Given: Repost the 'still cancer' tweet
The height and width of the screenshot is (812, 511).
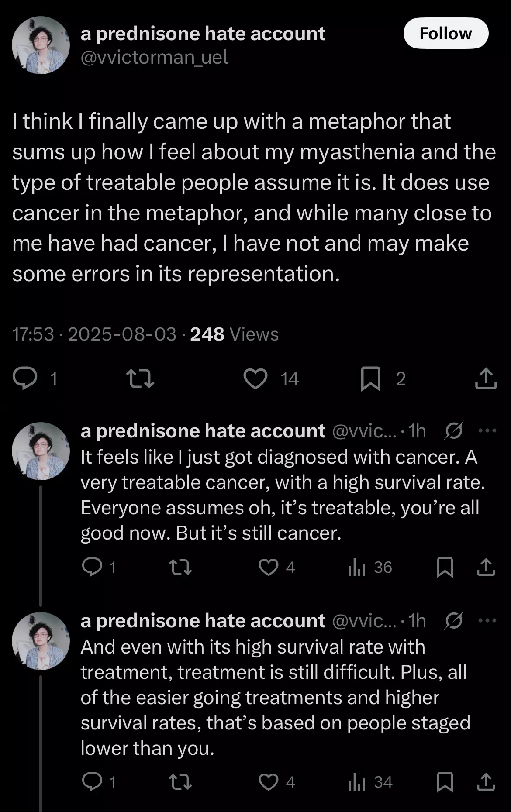Looking at the screenshot, I should coord(180,567).
